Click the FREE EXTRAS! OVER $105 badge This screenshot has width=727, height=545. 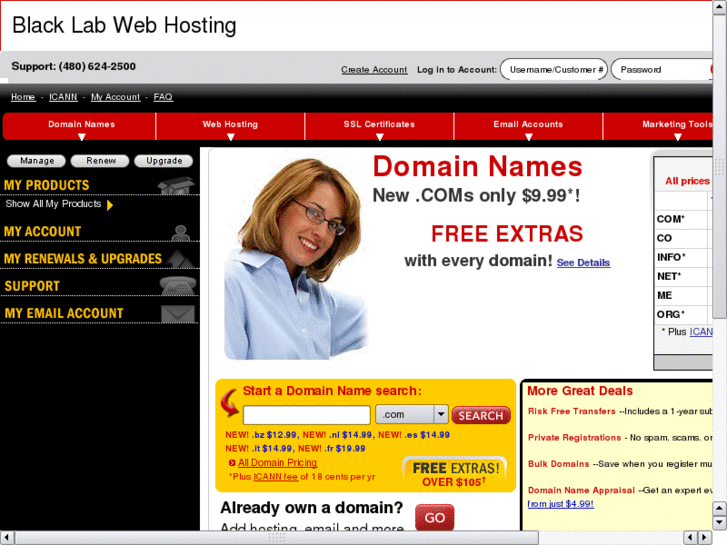point(455,474)
